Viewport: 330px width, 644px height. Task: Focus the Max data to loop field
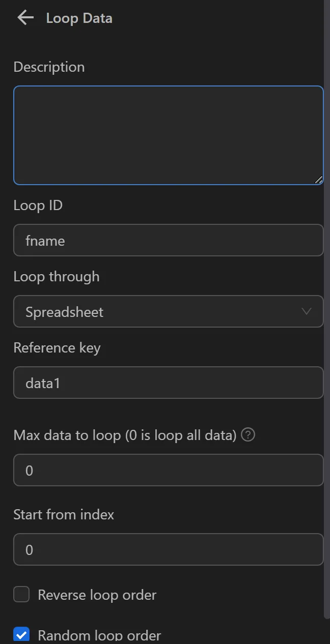point(169,470)
